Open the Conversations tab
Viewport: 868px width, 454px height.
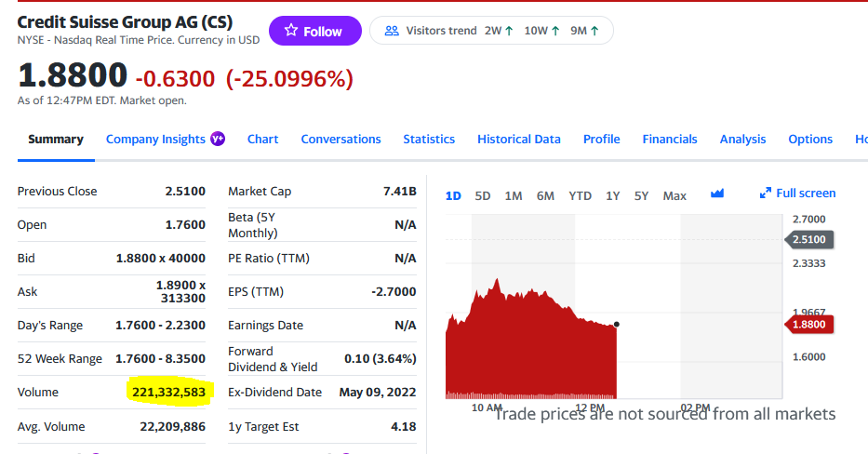coord(341,140)
